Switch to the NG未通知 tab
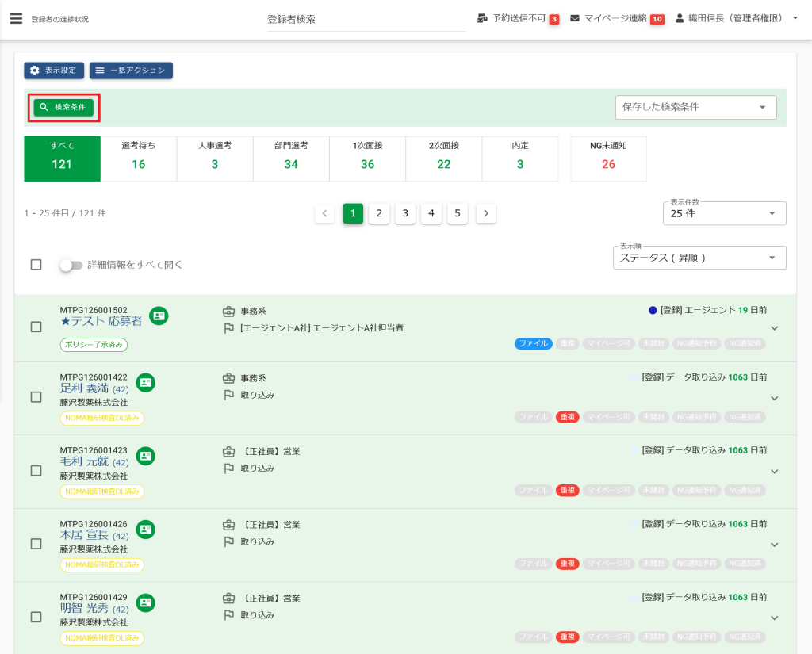 click(608, 158)
